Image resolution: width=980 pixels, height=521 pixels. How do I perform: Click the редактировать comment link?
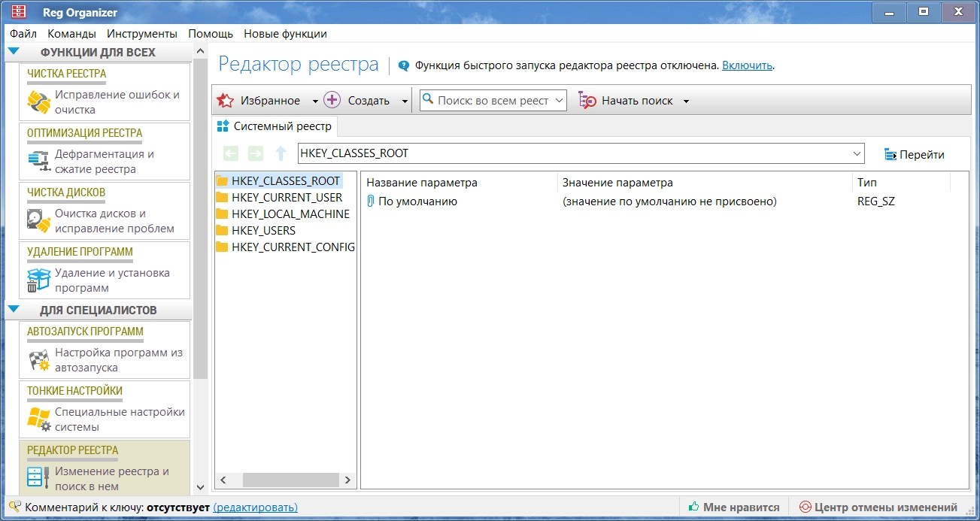pyautogui.click(x=255, y=507)
